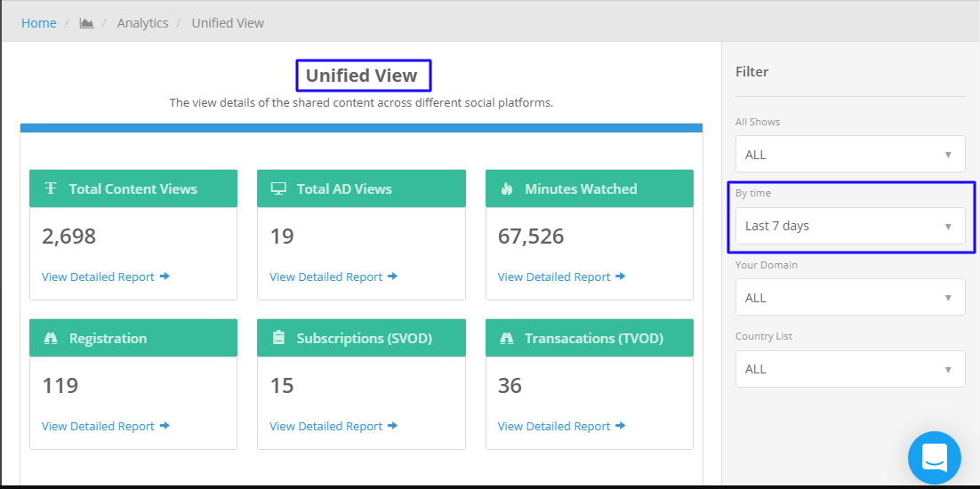Open the Subscriptions (SVOD) detailed report arrow
This screenshot has width=980, height=489.
point(392,426)
